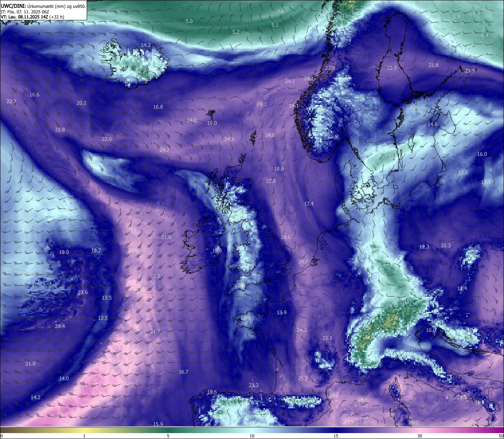Click the map value '22.0' in the Atlantic
The image size is (504, 439).
(107, 139)
